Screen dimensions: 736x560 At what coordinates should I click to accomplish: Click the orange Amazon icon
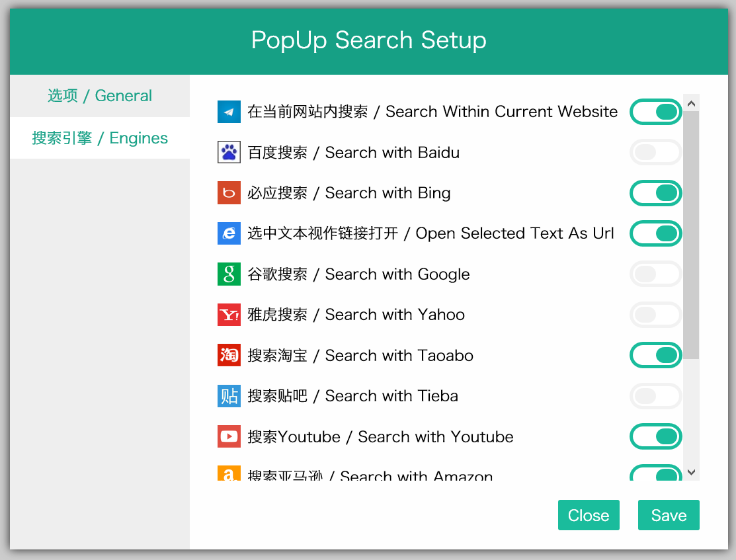coord(229,473)
